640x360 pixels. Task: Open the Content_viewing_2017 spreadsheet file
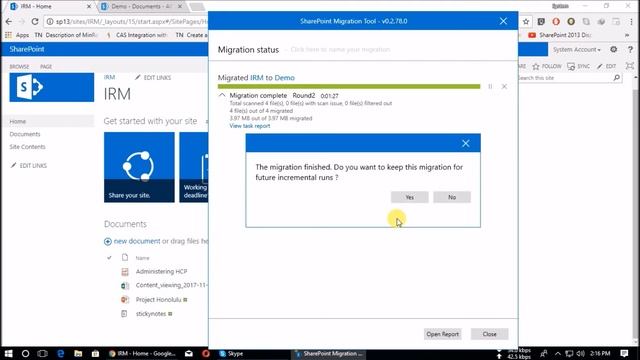[171, 285]
